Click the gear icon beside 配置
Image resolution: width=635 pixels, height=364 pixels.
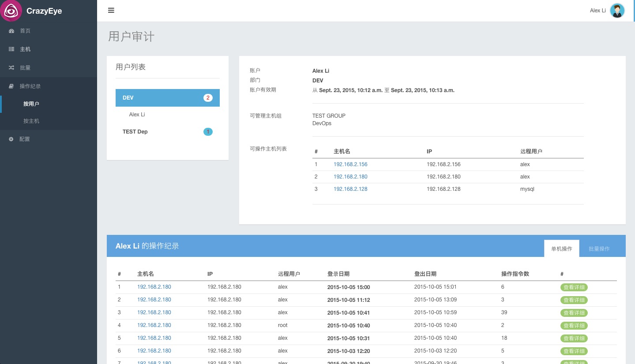coord(12,139)
